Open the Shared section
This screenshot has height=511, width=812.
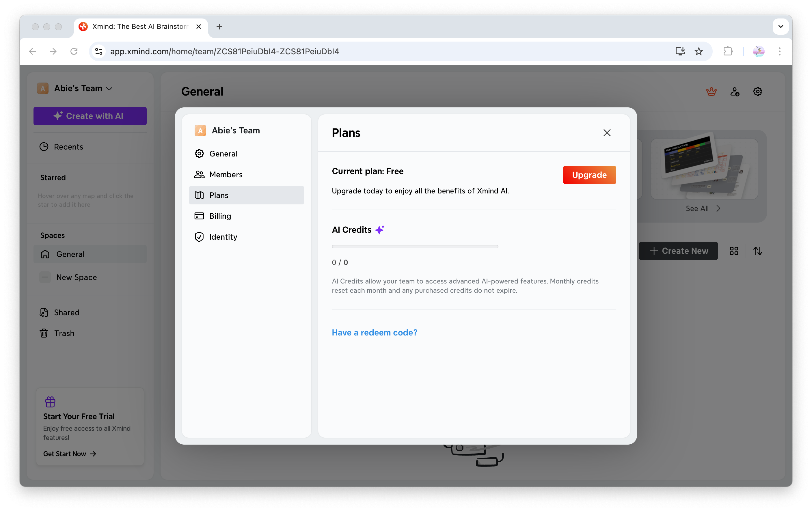(90, 312)
